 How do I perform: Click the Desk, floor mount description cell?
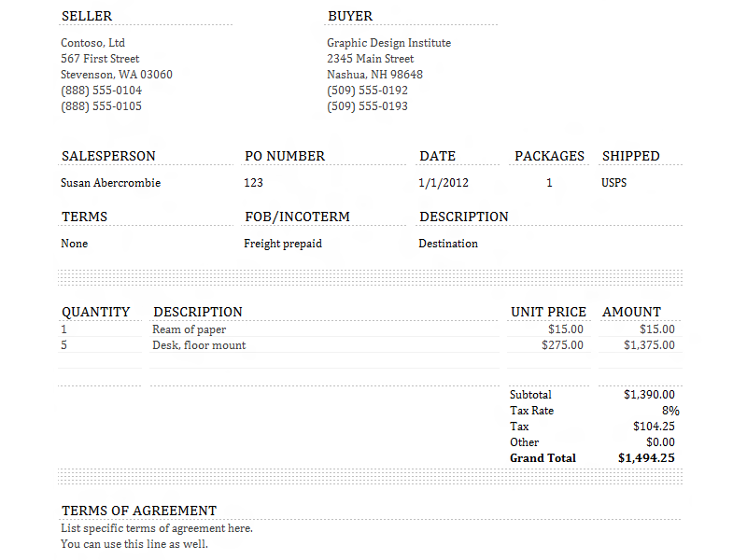[x=324, y=345]
